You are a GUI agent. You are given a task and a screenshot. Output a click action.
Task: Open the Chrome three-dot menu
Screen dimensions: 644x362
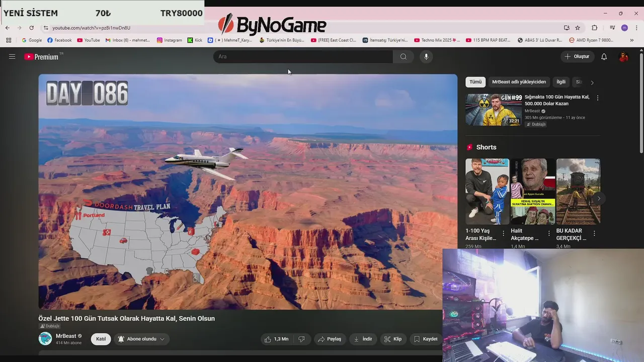(x=636, y=28)
